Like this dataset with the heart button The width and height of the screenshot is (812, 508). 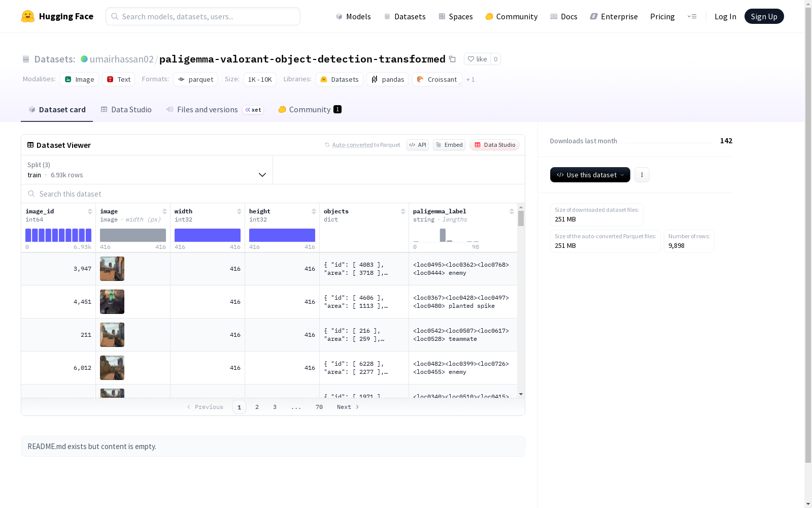coord(477,59)
